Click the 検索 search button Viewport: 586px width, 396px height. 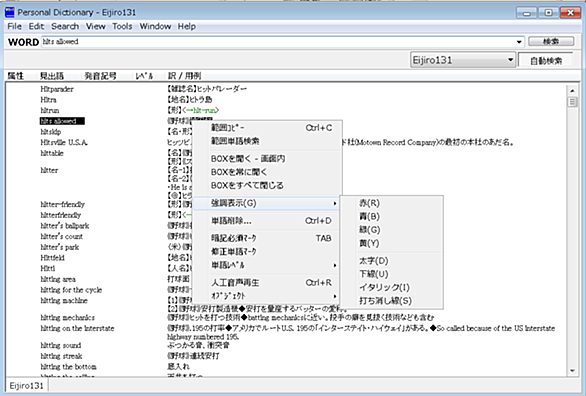coord(551,41)
